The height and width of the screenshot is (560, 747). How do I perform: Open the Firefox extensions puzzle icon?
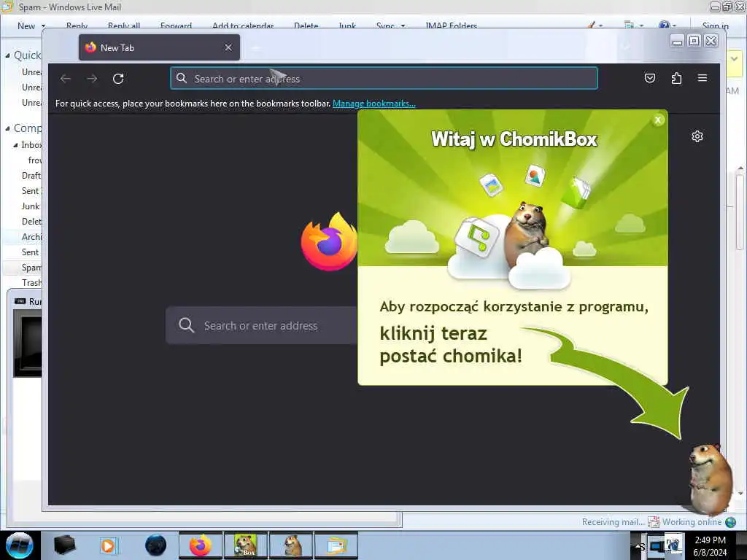click(676, 78)
